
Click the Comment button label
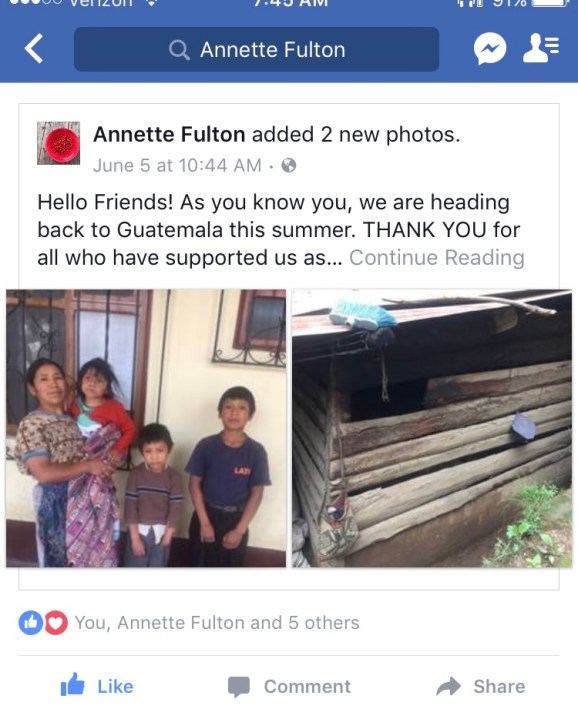tap(308, 687)
